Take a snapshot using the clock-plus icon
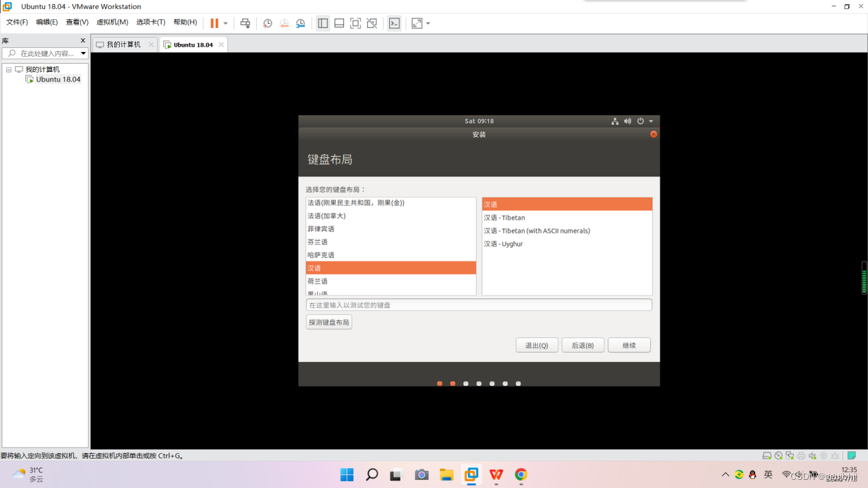The width and height of the screenshot is (868, 488). [268, 23]
